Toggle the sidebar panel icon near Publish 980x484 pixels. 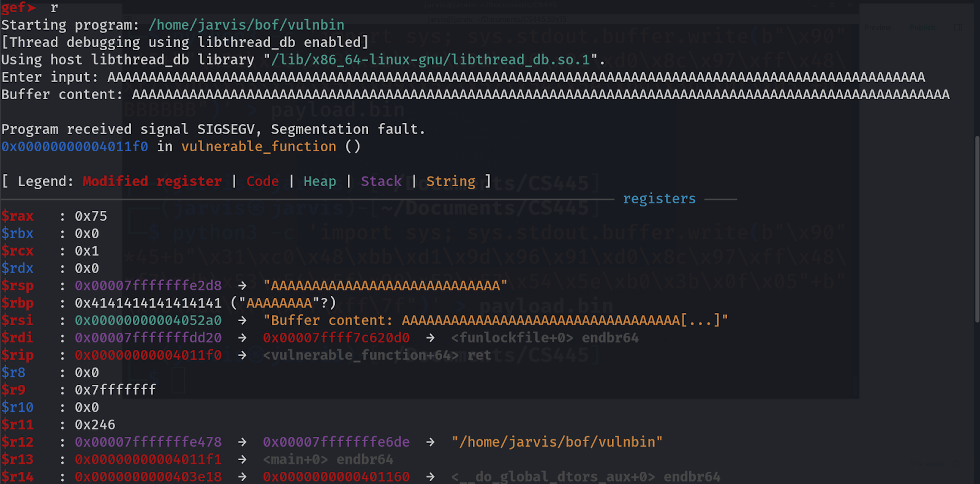click(x=958, y=28)
